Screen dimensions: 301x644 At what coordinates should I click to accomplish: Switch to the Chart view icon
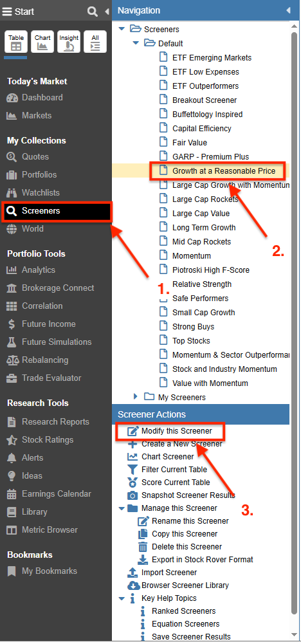(x=42, y=42)
